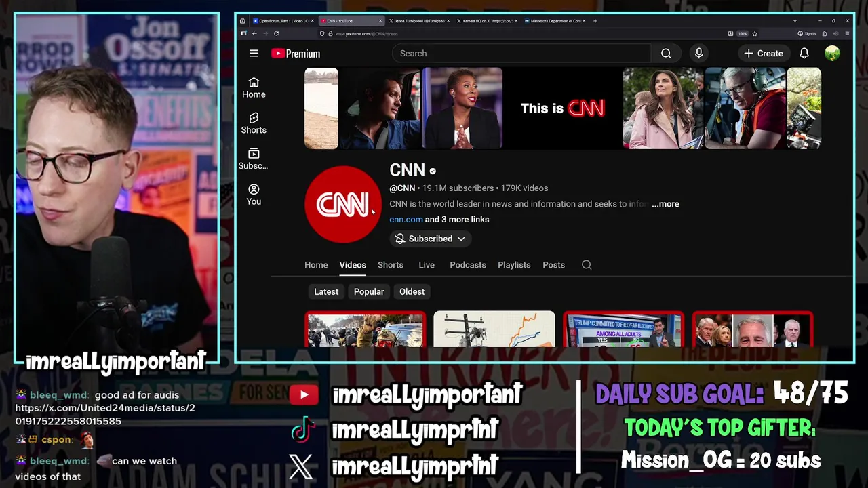
Task: Switch to the Open Forum, Part 1 tab
Action: [284, 21]
